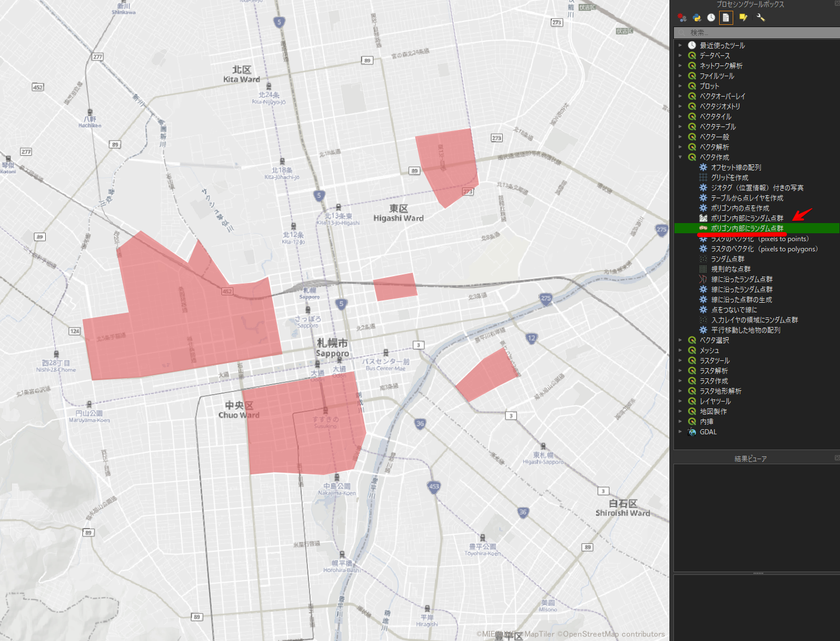Viewport: 840px width, 641px height.
Task: Open processing Options wrench icon
Action: (x=760, y=18)
